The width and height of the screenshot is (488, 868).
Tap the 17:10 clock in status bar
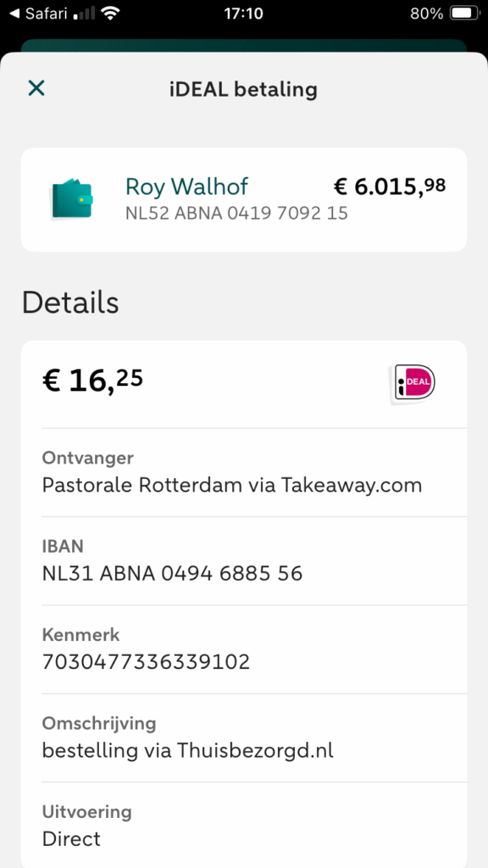[x=243, y=14]
